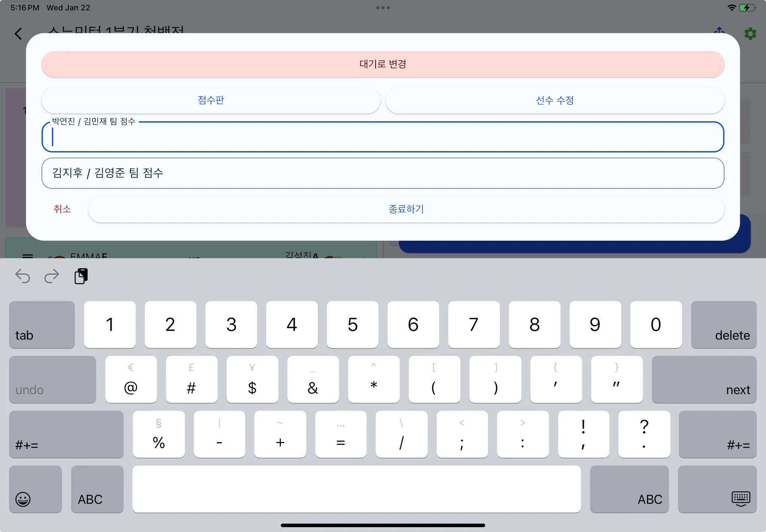Open the 점수판 scoreboard
The image size is (766, 532).
click(x=211, y=100)
